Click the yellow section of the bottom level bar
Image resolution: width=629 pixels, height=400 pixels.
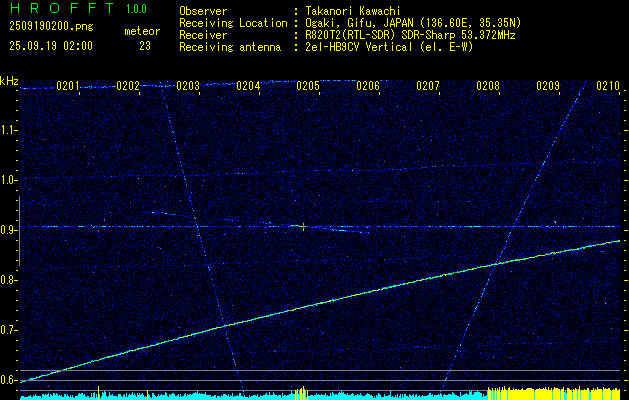[554, 393]
